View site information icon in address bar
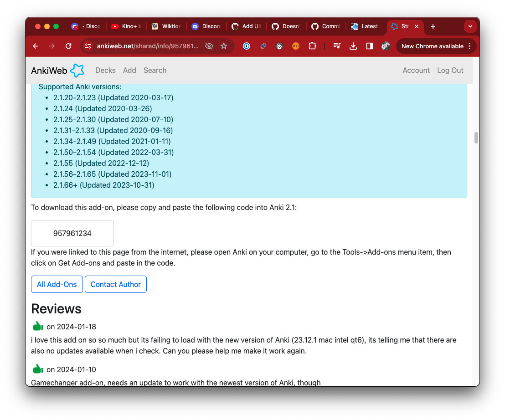Viewport: 505px width, 420px height. coord(88,46)
